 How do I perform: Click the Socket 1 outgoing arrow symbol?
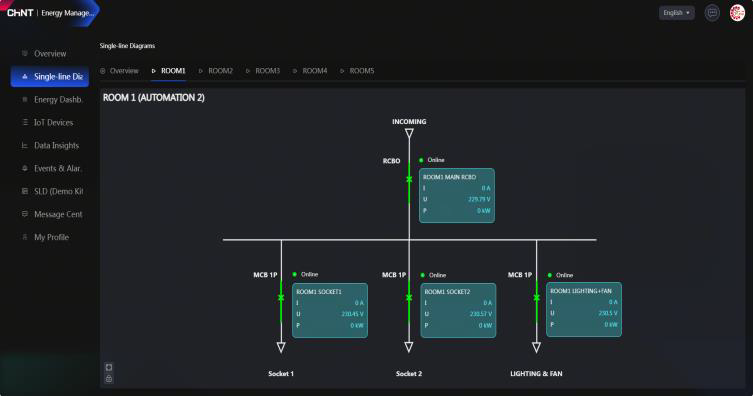point(281,347)
